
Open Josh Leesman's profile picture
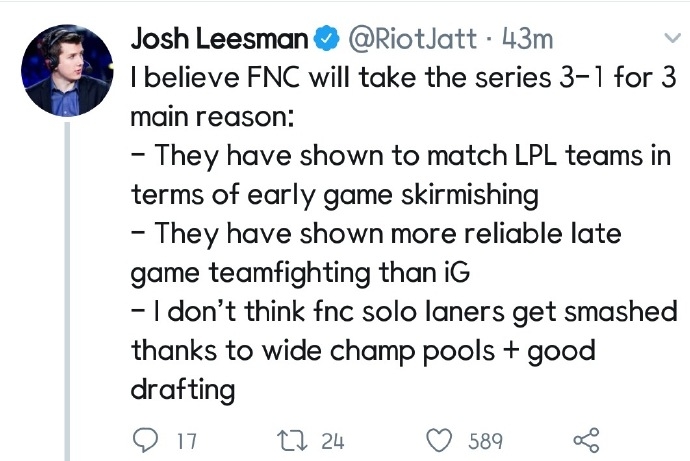[x=69, y=69]
